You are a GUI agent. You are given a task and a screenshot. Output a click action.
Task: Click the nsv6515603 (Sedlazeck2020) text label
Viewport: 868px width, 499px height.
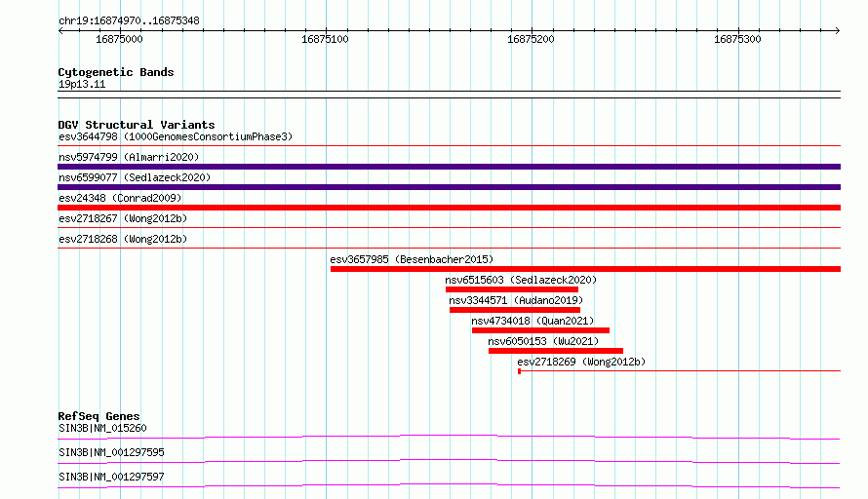click(x=521, y=280)
